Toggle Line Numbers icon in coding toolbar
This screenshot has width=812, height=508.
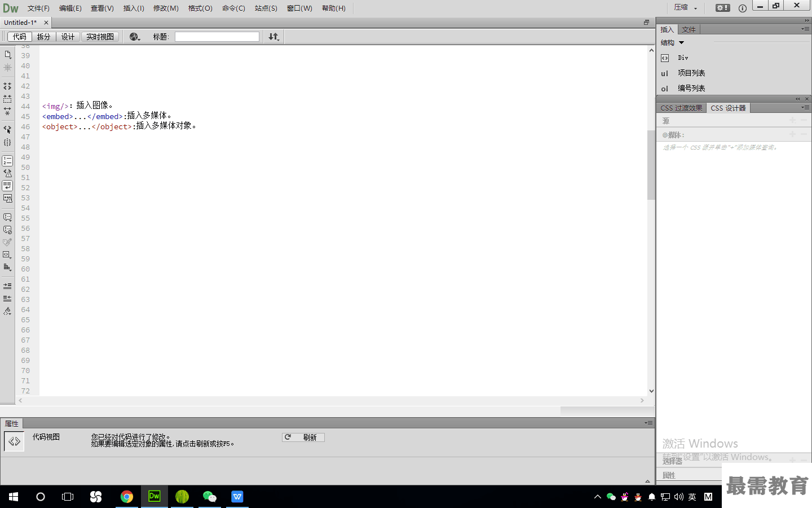[x=7, y=161]
